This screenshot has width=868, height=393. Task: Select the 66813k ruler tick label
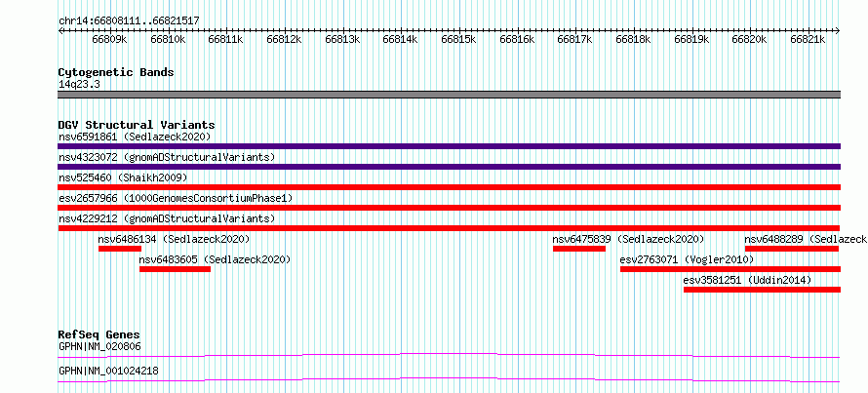click(x=342, y=39)
